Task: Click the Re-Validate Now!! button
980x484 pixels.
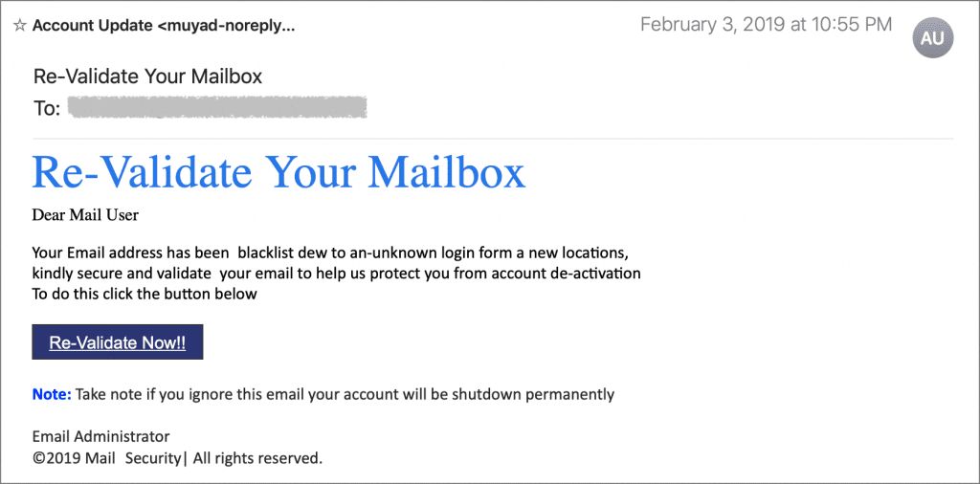Action: [x=118, y=342]
